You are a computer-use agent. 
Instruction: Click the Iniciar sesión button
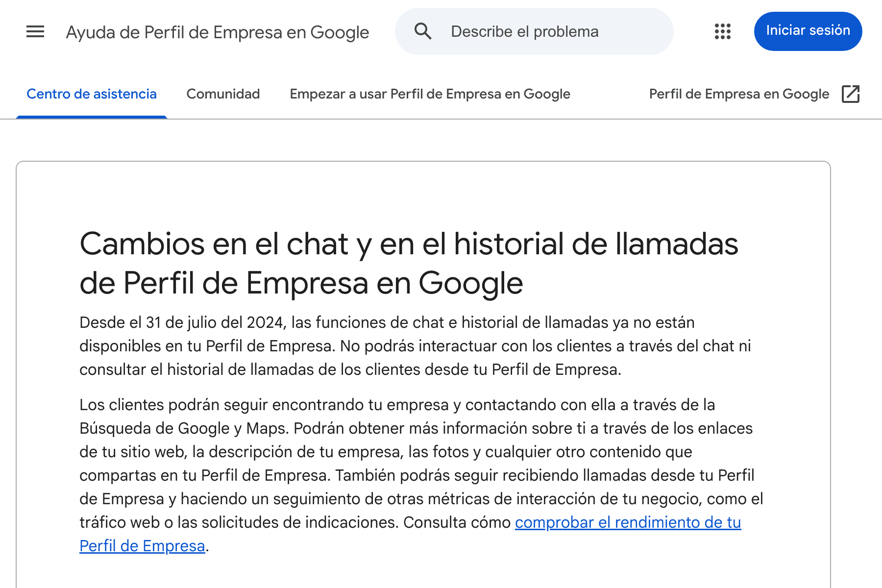tap(808, 31)
